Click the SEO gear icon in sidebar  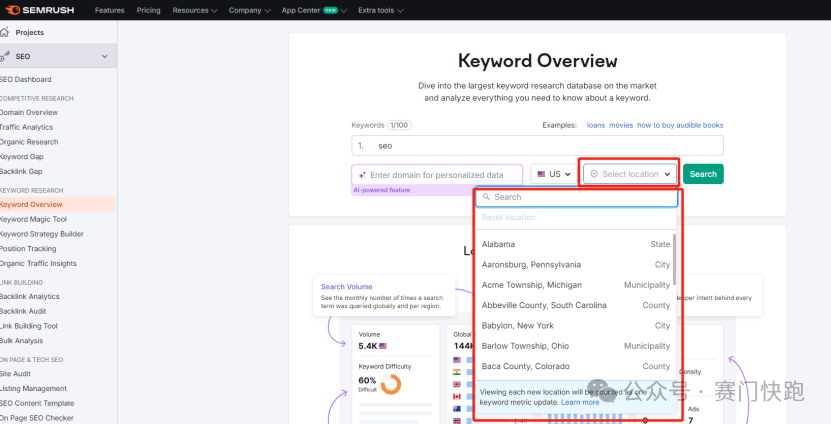click(5, 57)
